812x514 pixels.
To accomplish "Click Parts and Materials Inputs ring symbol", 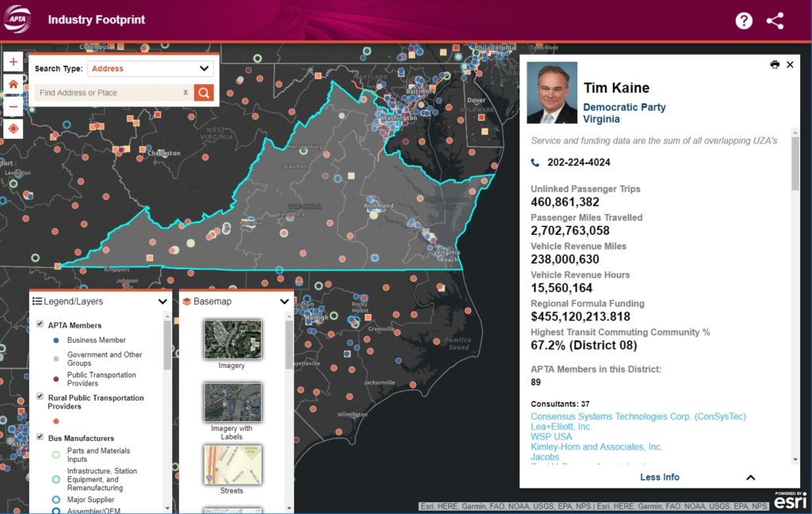I will click(56, 455).
